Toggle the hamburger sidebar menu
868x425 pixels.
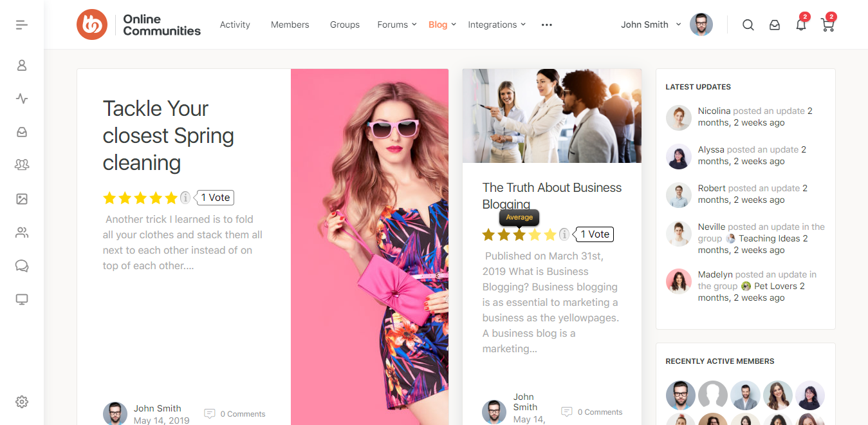22,25
